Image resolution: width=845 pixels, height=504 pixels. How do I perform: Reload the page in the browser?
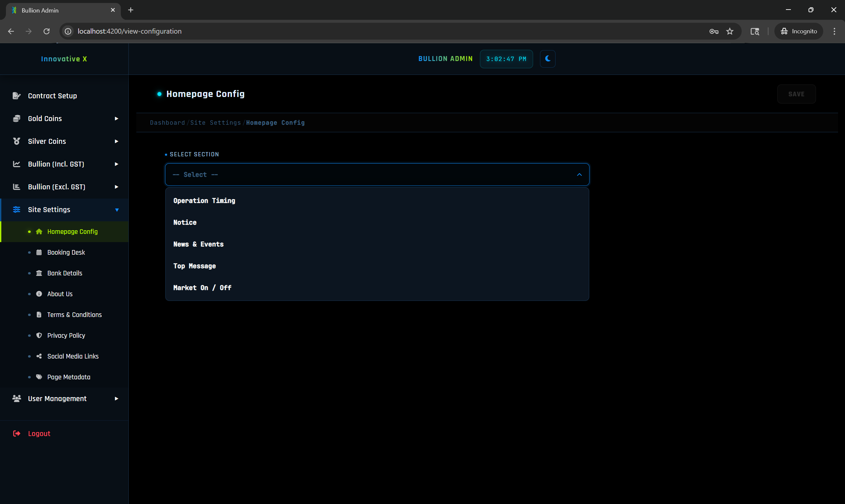pyautogui.click(x=47, y=31)
